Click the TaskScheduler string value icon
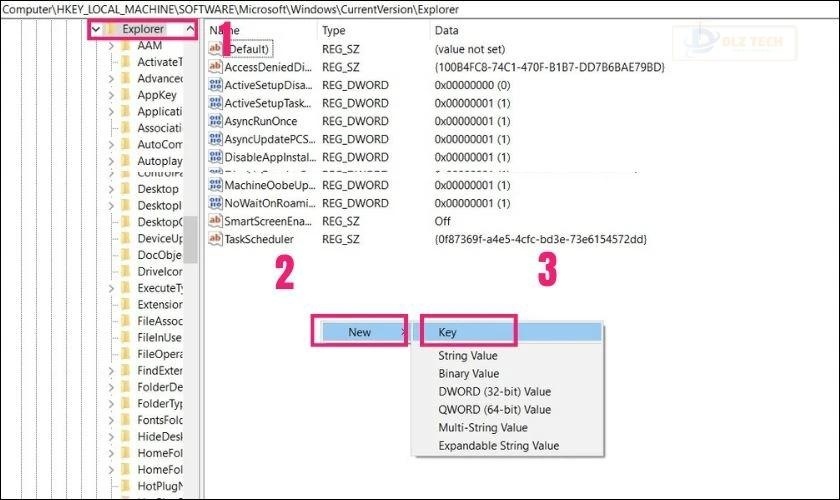This screenshot has width=840, height=500. click(215, 239)
